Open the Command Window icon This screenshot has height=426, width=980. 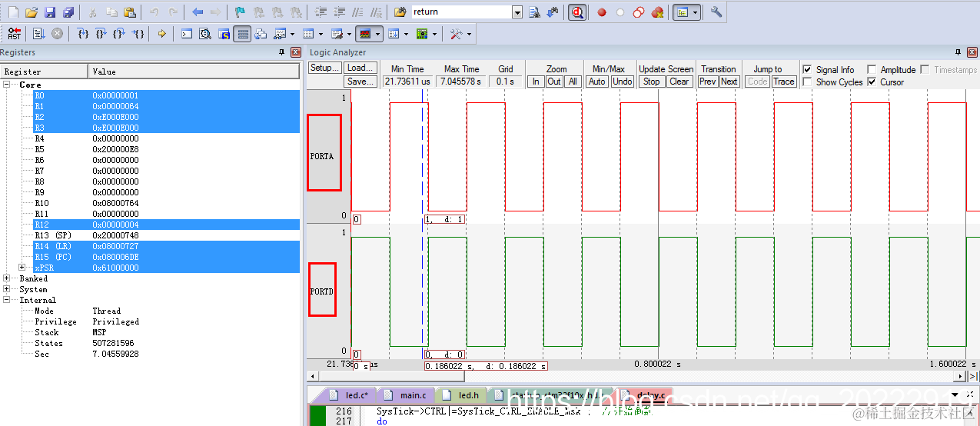click(187, 34)
